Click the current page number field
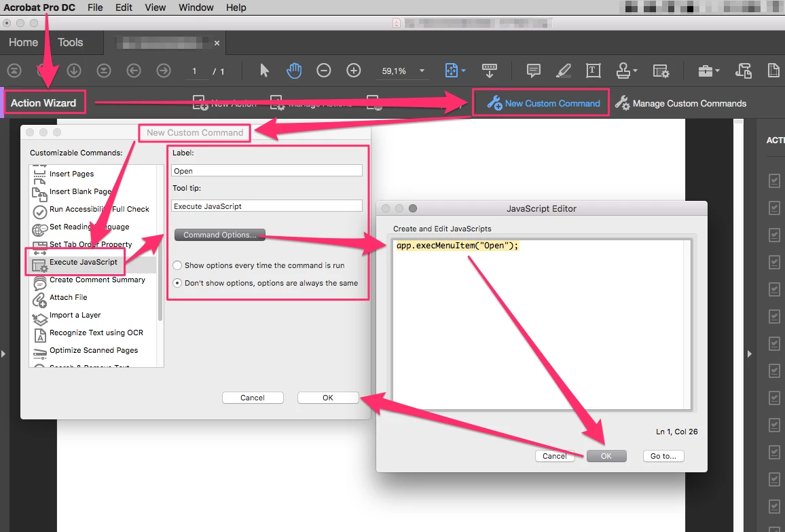Viewport: 785px width, 532px height. click(x=195, y=71)
